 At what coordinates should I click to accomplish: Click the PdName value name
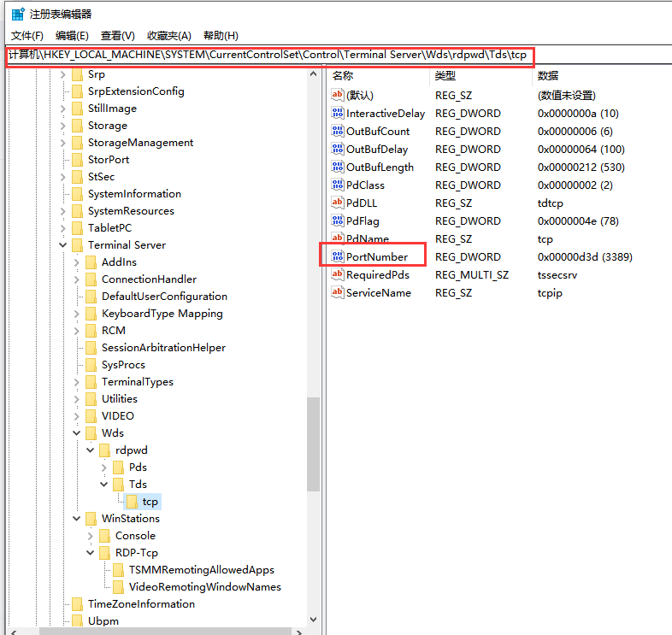pyautogui.click(x=368, y=238)
